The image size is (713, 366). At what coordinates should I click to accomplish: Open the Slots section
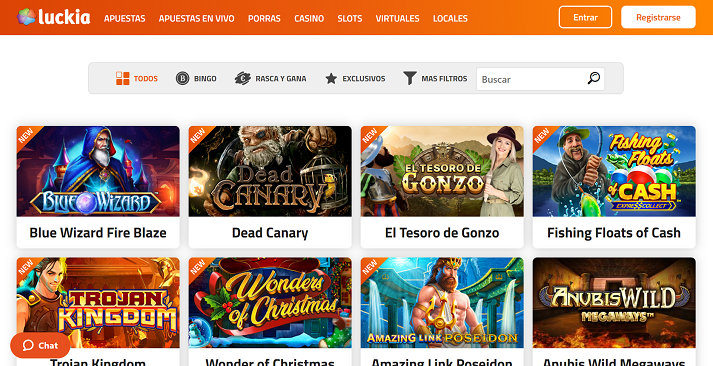(350, 19)
